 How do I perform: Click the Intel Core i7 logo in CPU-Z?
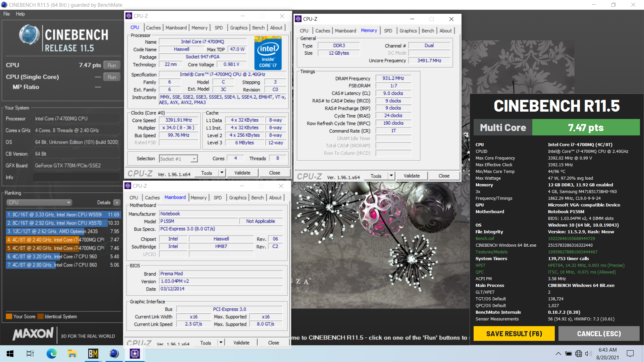[x=268, y=53]
